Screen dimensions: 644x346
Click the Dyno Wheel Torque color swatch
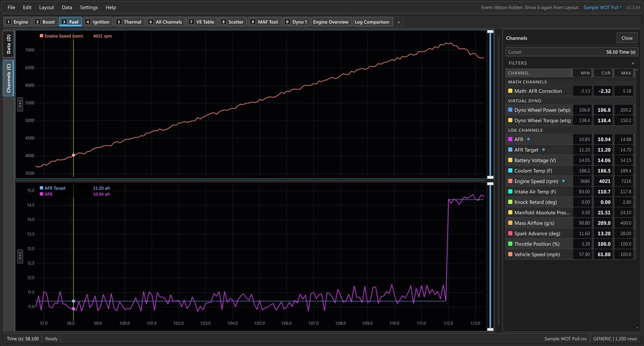click(x=510, y=120)
